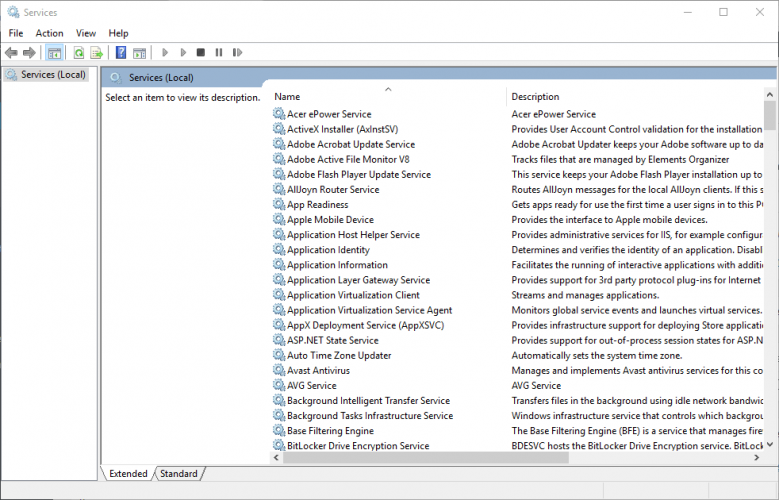779x500 pixels.
Task: Click the vertical scrollbar up arrow
Action: (771, 93)
